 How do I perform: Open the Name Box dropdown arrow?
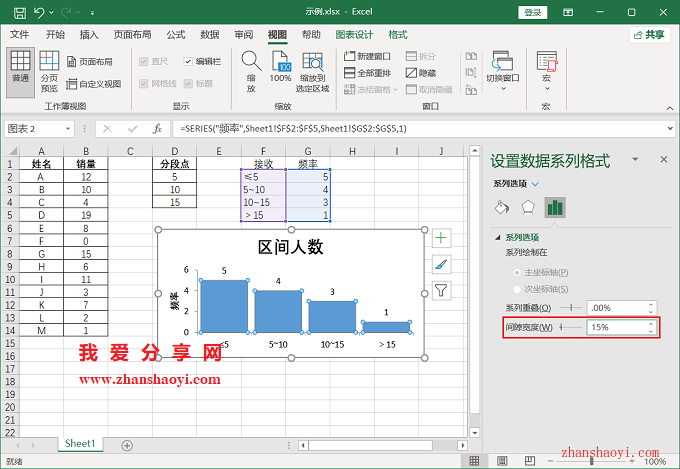[x=68, y=128]
